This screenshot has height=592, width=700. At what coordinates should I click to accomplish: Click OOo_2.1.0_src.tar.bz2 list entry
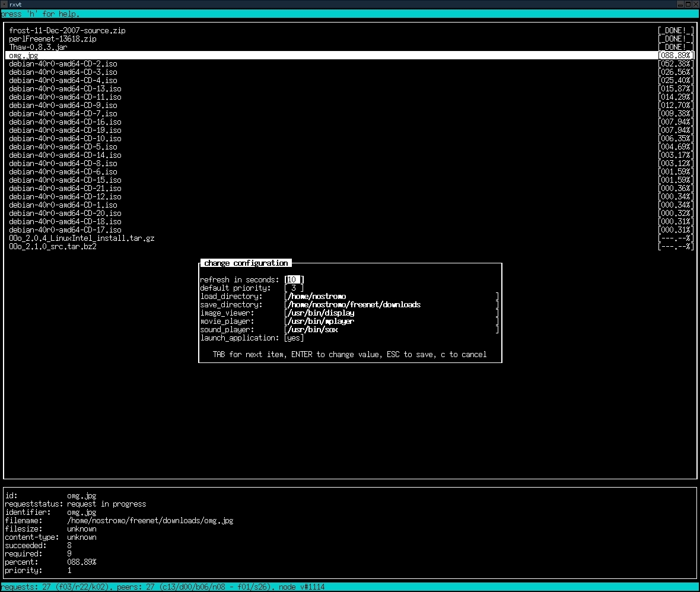point(53,246)
